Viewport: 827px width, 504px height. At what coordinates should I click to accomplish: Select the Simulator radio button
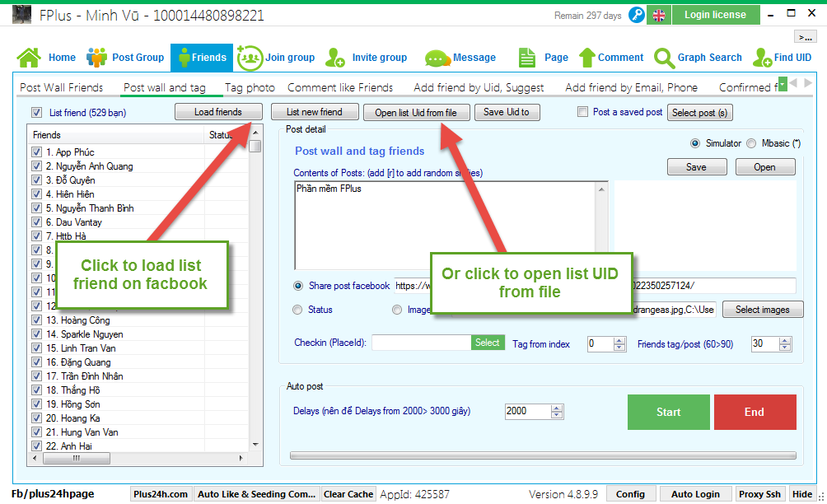[x=695, y=143]
